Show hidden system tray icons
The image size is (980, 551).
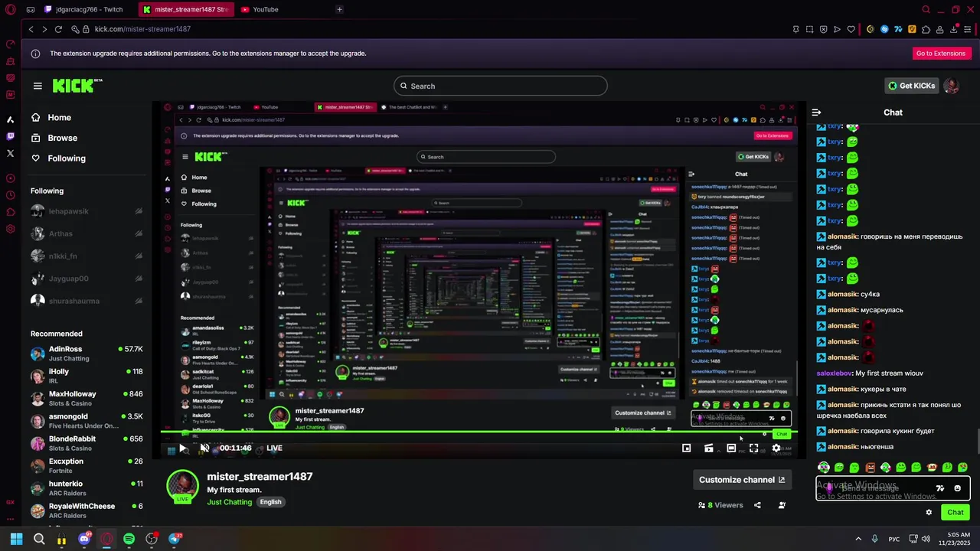click(857, 539)
